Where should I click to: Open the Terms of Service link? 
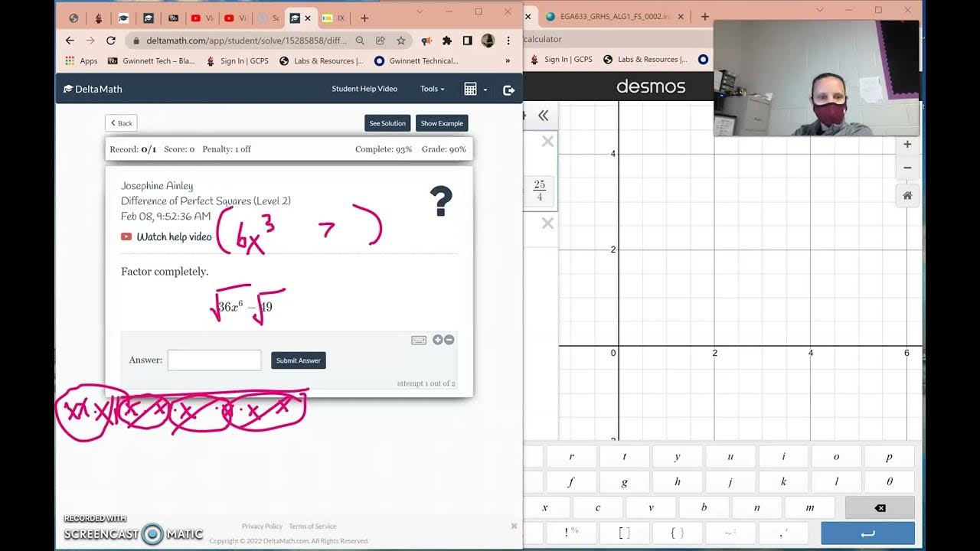pyautogui.click(x=312, y=527)
